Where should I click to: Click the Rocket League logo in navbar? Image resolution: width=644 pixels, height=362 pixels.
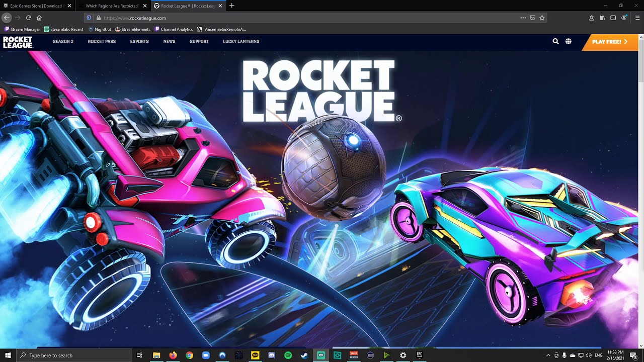pos(18,42)
